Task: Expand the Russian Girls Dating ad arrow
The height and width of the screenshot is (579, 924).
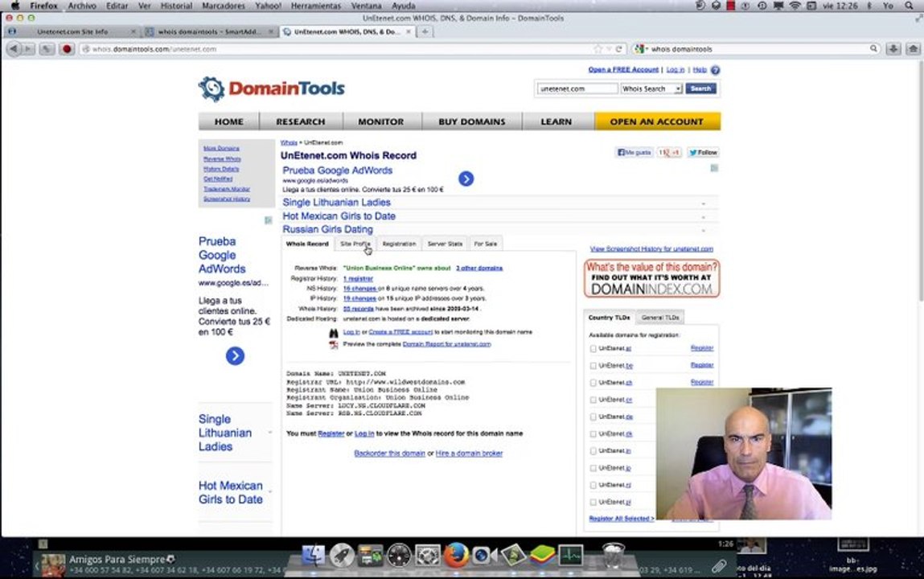Action: (x=703, y=230)
